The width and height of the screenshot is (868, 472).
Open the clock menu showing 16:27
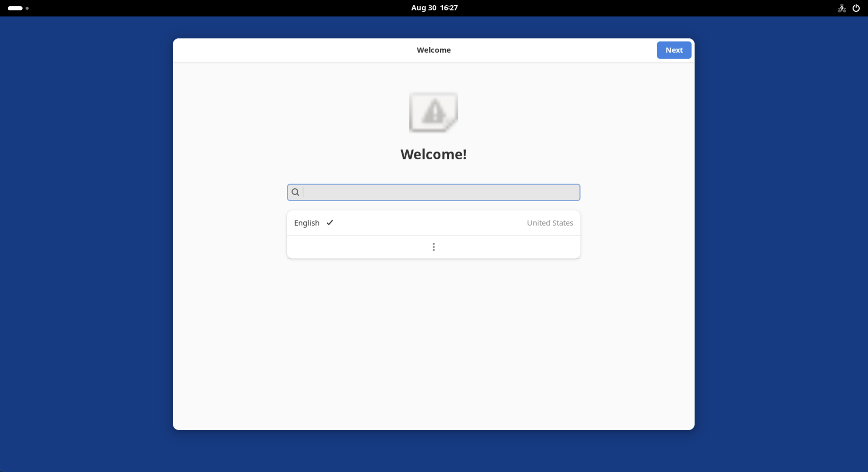pyautogui.click(x=449, y=8)
